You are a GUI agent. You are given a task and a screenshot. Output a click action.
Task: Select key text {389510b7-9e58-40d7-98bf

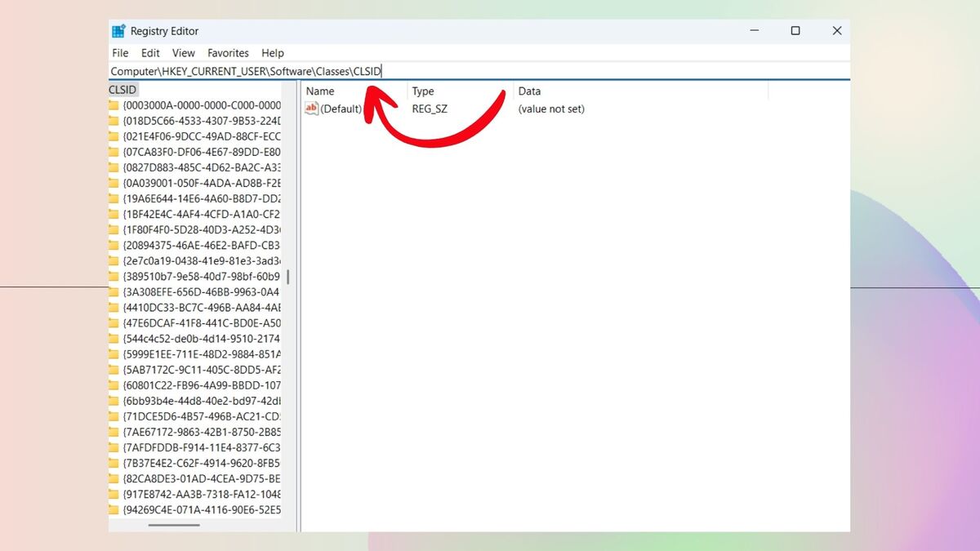pyautogui.click(x=202, y=276)
